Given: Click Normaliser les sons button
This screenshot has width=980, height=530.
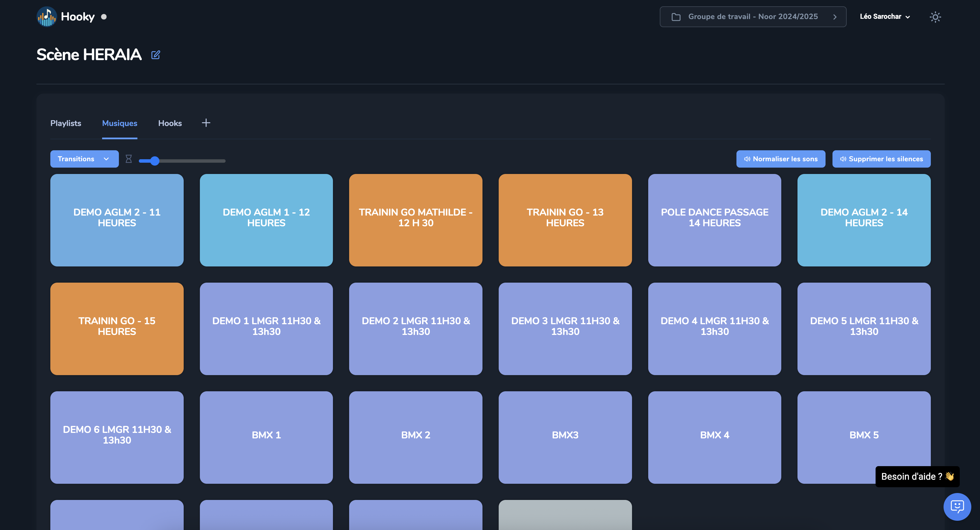Looking at the screenshot, I should tap(780, 159).
